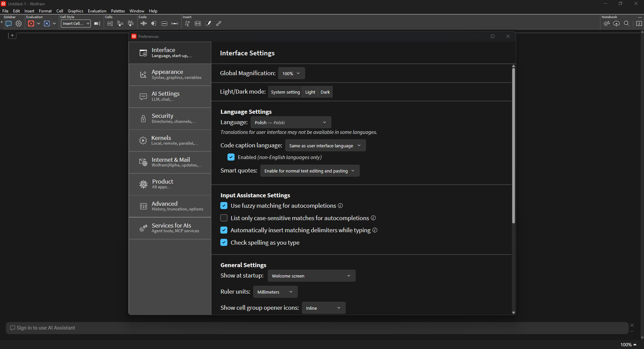Select System setting for Light/Dark mode
The width and height of the screenshot is (644, 349).
click(x=285, y=92)
